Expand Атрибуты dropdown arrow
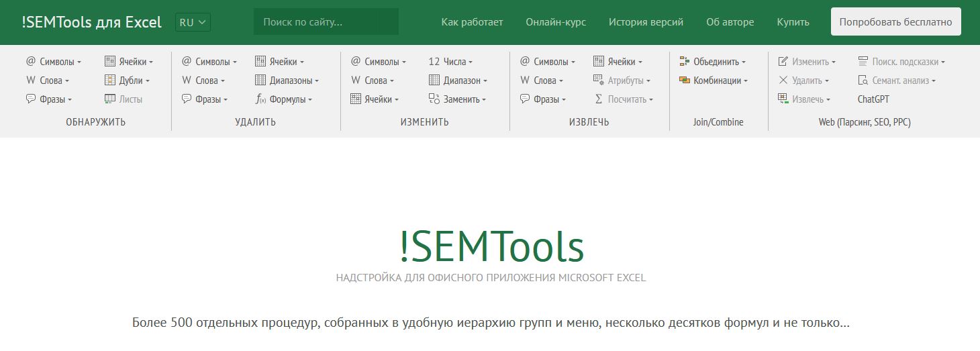 (648, 81)
